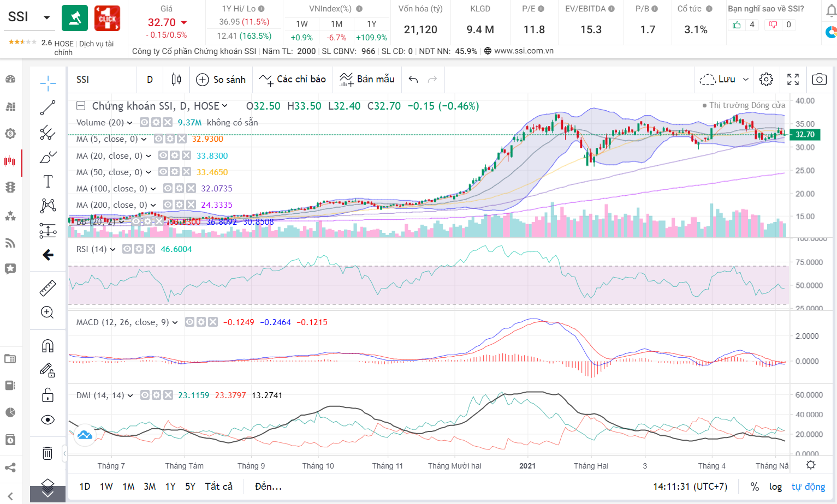Enter fullscreen chart mode

click(x=793, y=80)
